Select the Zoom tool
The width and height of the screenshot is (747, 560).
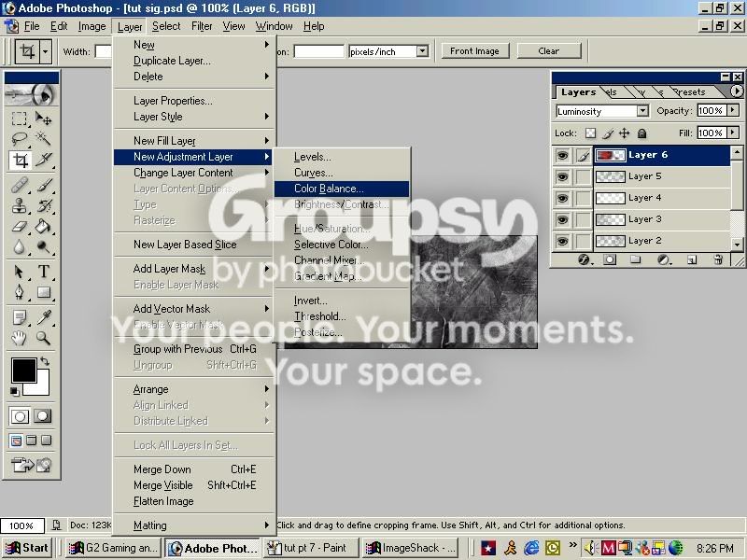click(44, 338)
